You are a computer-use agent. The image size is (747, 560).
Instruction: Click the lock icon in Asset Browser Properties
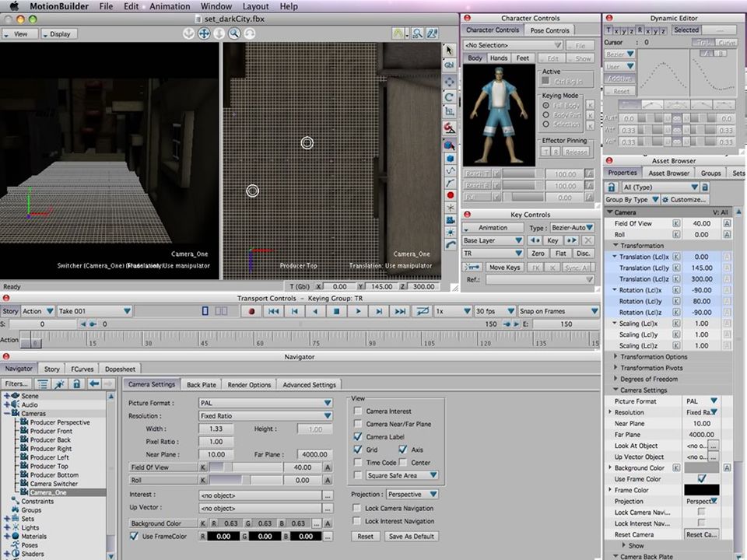(612, 187)
